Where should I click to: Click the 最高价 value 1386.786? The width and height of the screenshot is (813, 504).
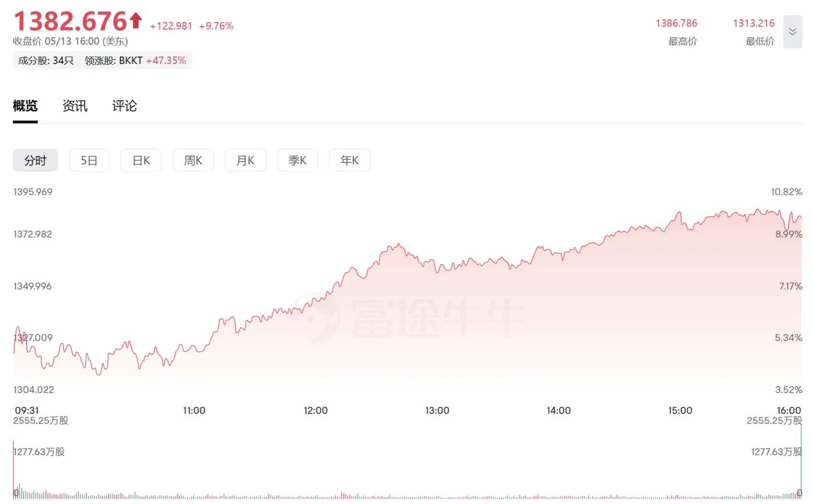(x=677, y=23)
